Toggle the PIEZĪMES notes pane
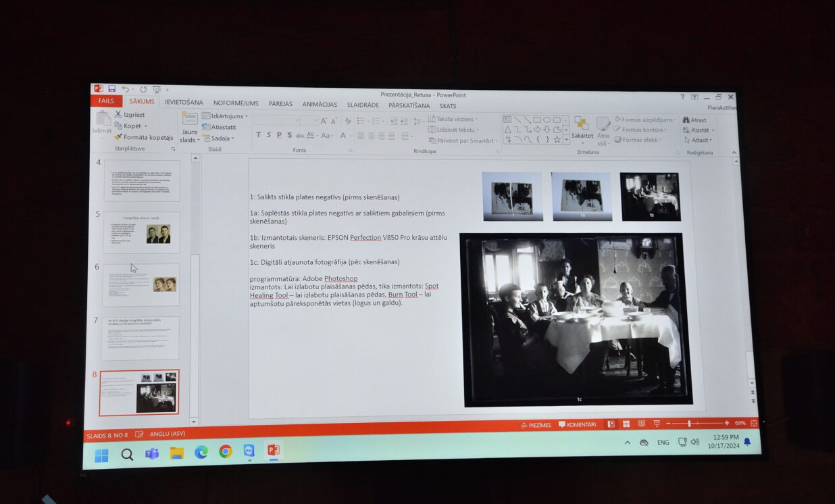This screenshot has height=504, width=835. click(x=536, y=425)
